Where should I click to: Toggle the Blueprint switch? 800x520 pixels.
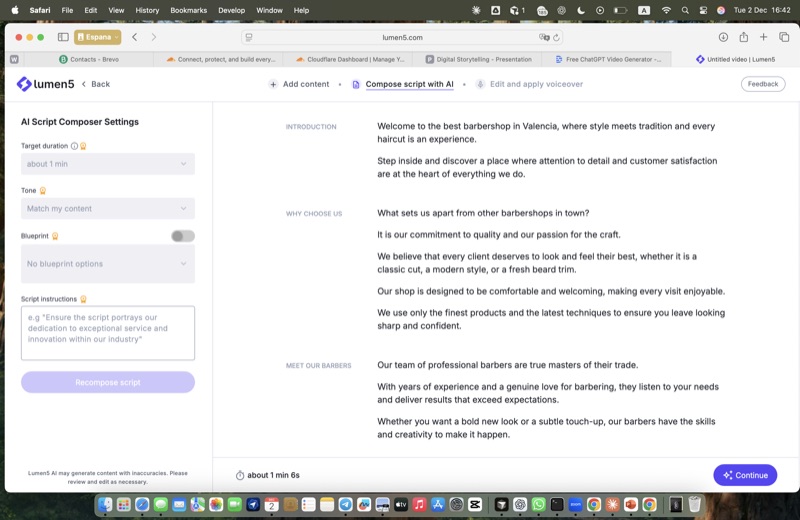(182, 236)
